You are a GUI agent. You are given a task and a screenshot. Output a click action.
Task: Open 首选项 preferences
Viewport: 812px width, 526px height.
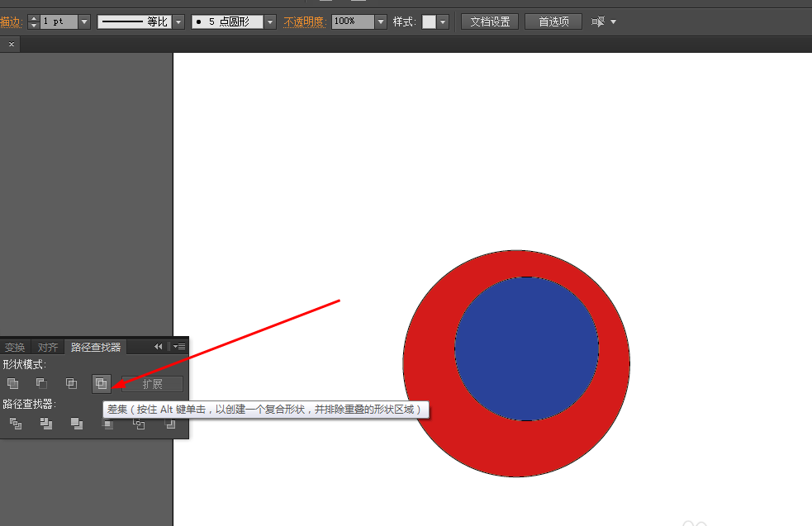click(553, 21)
